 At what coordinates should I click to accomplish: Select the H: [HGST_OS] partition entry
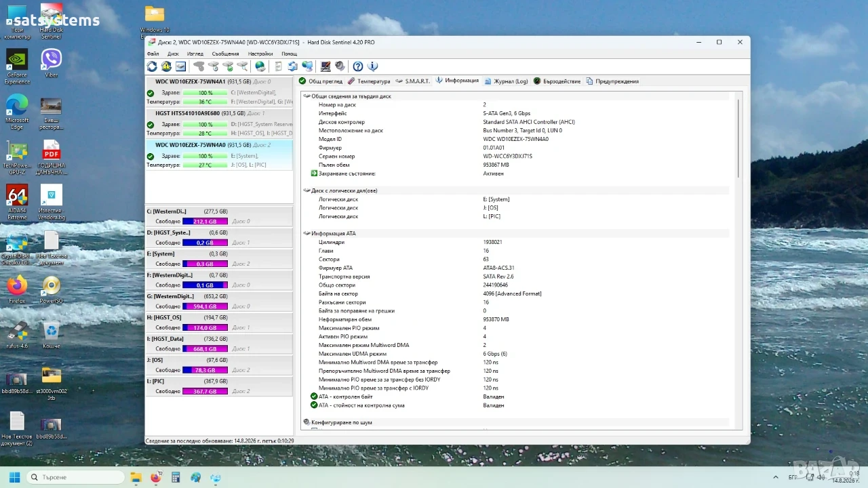click(219, 322)
